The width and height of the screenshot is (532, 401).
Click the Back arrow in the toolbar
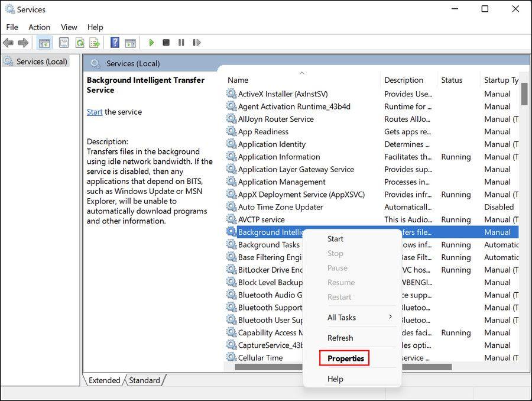pyautogui.click(x=8, y=43)
